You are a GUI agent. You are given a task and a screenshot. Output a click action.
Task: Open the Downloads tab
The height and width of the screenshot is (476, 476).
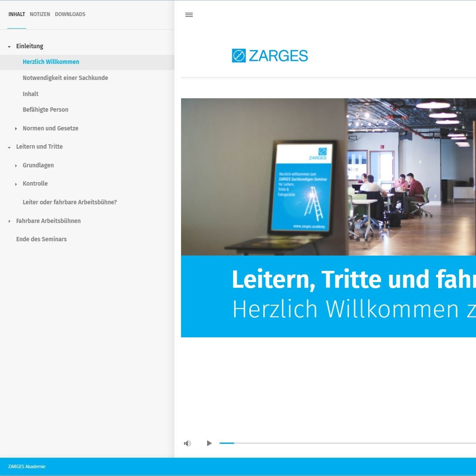point(70,14)
